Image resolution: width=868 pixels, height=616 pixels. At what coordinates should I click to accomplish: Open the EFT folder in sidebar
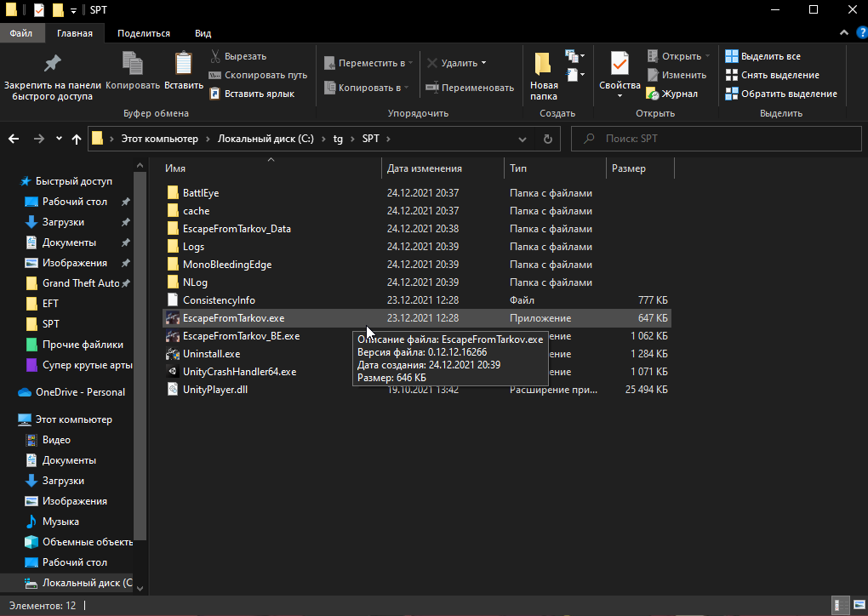pyautogui.click(x=50, y=304)
